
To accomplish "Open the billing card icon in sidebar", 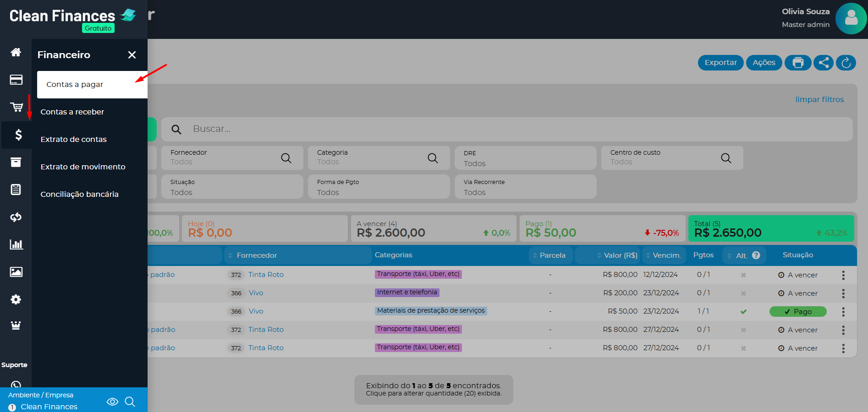I will click(x=16, y=80).
